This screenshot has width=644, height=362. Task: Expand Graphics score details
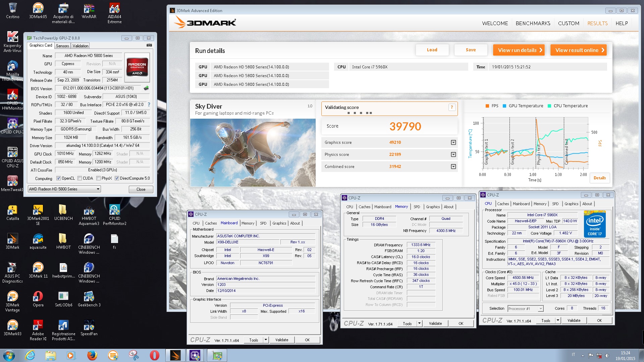(453, 142)
